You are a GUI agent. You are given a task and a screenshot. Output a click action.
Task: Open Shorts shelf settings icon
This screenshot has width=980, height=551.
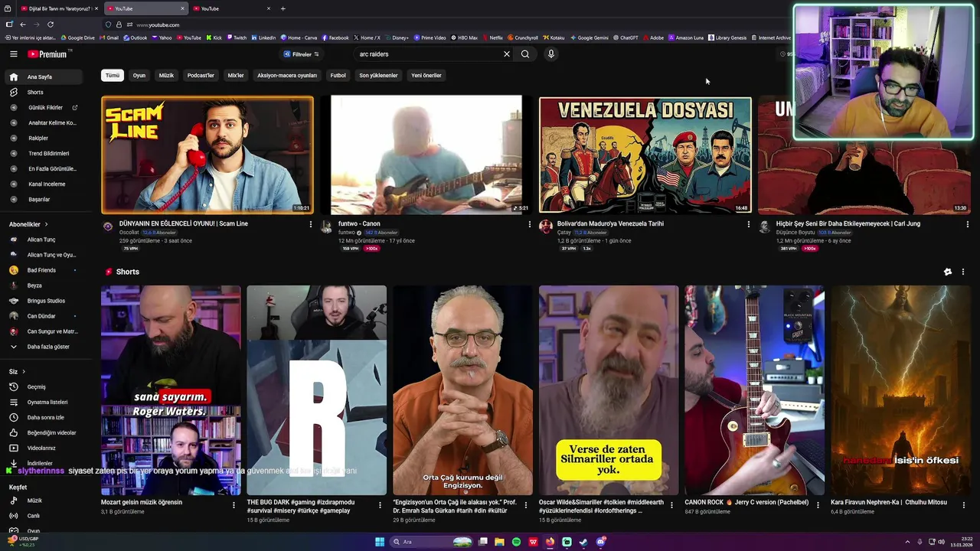[948, 272]
